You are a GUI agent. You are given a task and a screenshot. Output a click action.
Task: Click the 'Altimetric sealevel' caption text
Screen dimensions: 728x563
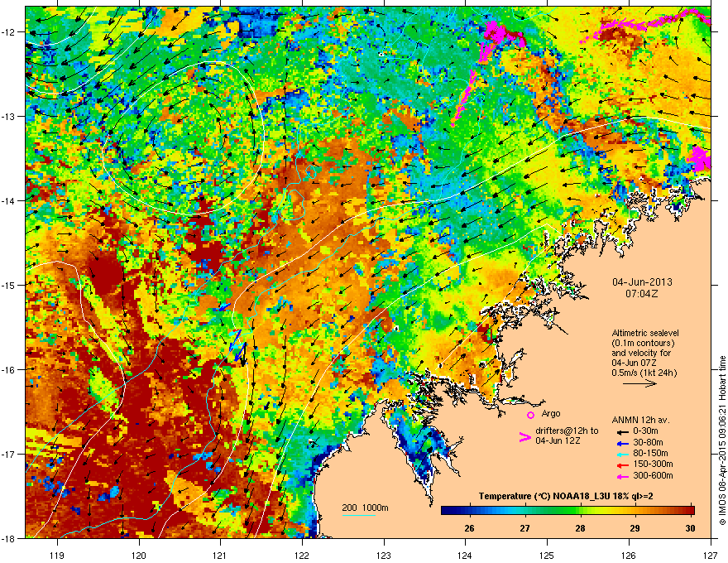coord(645,333)
